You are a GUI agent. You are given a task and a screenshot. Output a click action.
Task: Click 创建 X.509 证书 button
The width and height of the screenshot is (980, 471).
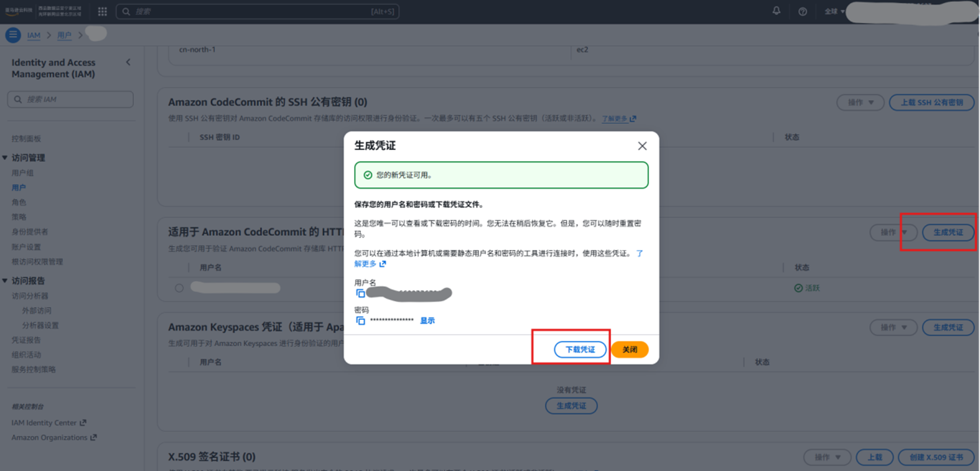pyautogui.click(x=936, y=457)
